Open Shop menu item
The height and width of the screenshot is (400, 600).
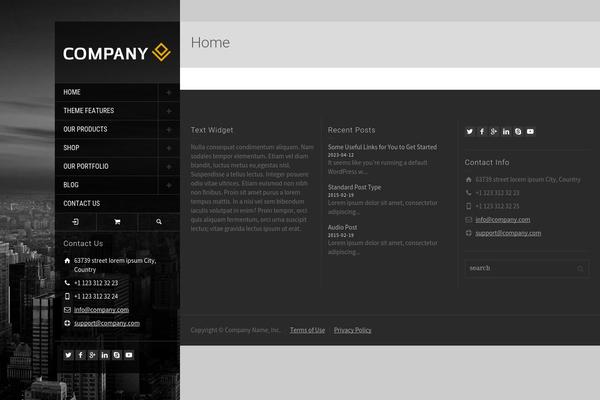click(71, 148)
